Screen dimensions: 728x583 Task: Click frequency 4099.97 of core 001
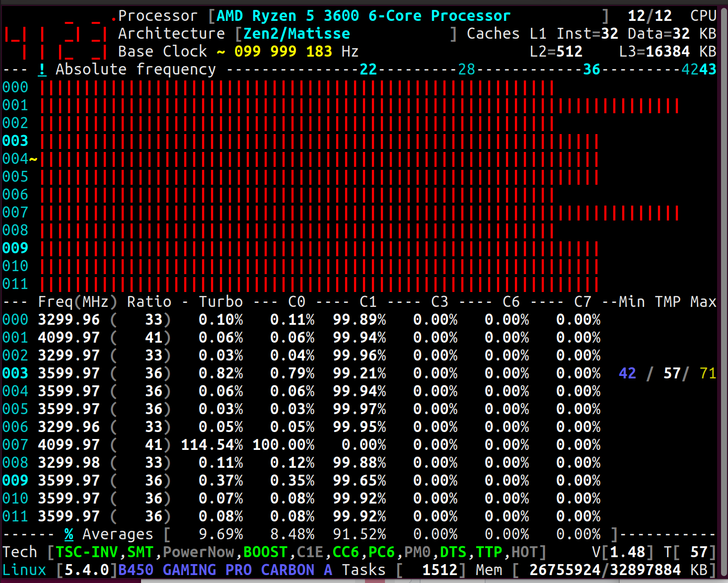(x=69, y=338)
